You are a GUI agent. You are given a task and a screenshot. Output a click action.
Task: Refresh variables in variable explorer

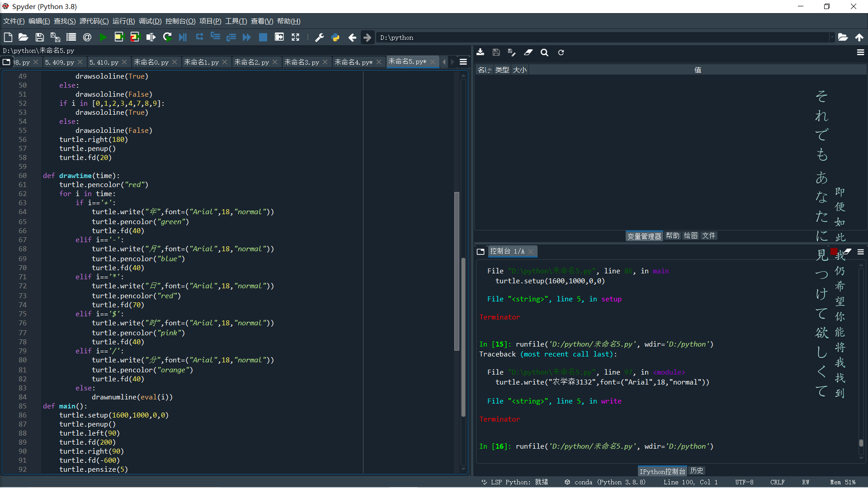click(561, 52)
